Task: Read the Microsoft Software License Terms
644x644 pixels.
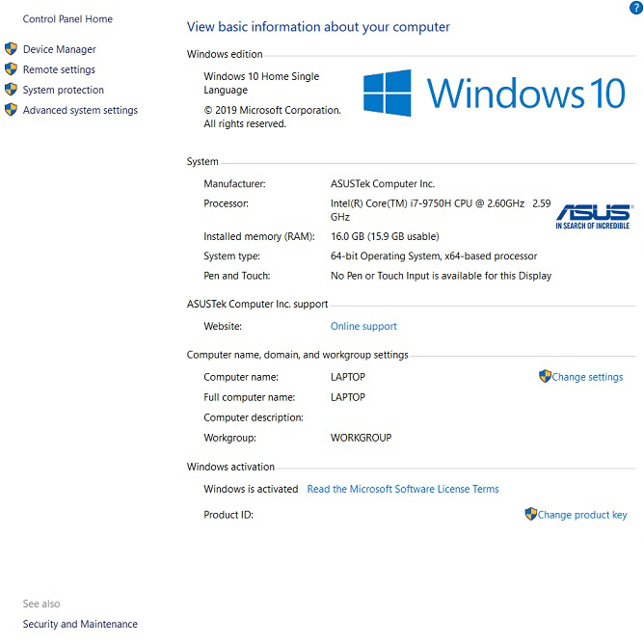Action: (x=403, y=489)
